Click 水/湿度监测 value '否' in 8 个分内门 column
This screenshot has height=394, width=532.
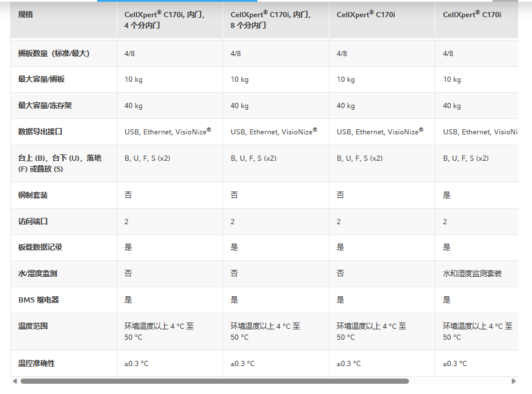tap(234, 273)
